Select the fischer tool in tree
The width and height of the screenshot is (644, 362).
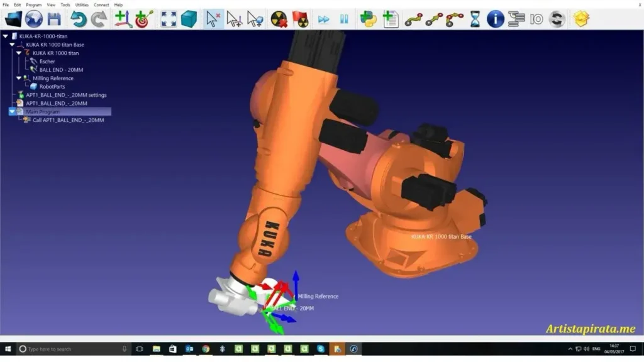47,62
